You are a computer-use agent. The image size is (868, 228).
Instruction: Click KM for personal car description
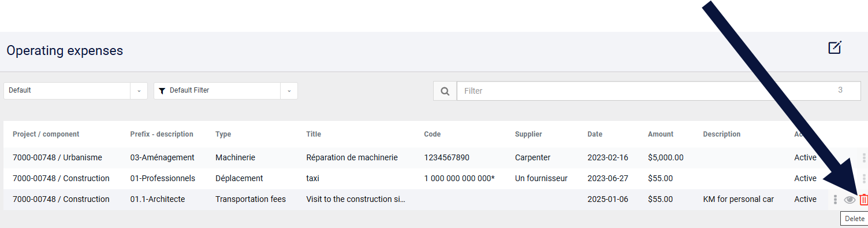point(738,199)
